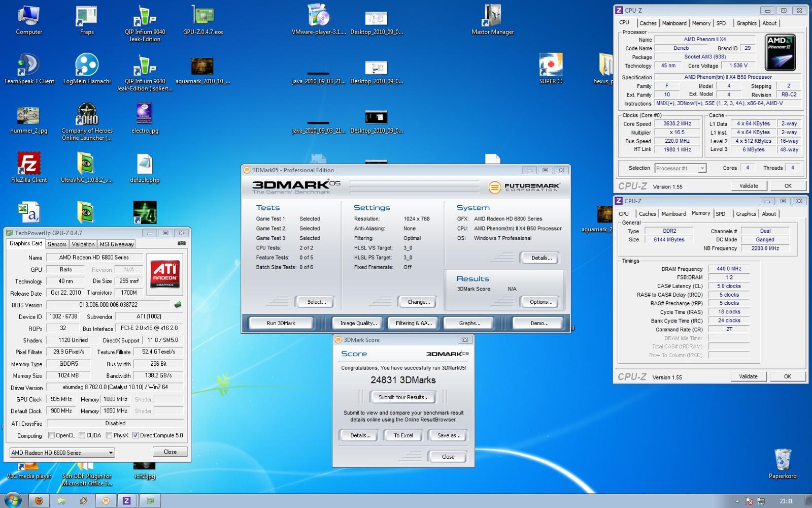
Task: Switch to 3DMark05 taskbar button
Action: click(x=106, y=501)
